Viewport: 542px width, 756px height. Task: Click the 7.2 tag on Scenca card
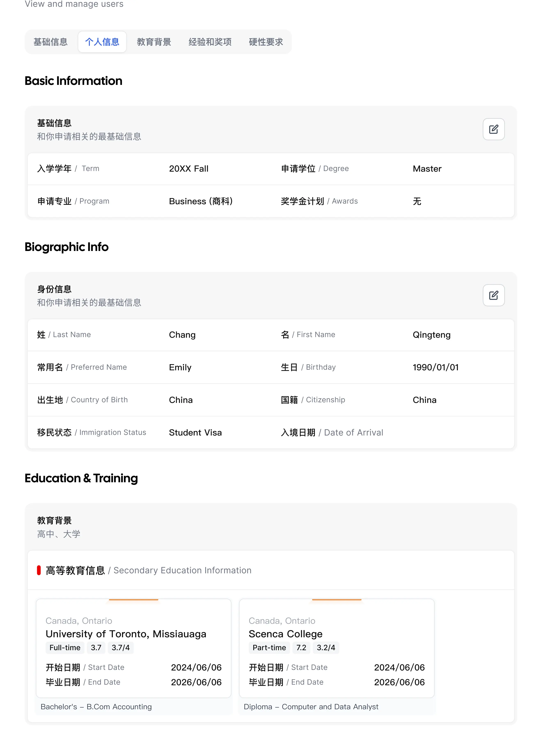(x=301, y=648)
